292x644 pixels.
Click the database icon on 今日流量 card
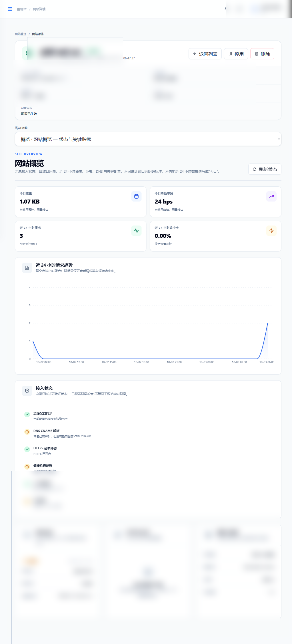click(x=137, y=196)
